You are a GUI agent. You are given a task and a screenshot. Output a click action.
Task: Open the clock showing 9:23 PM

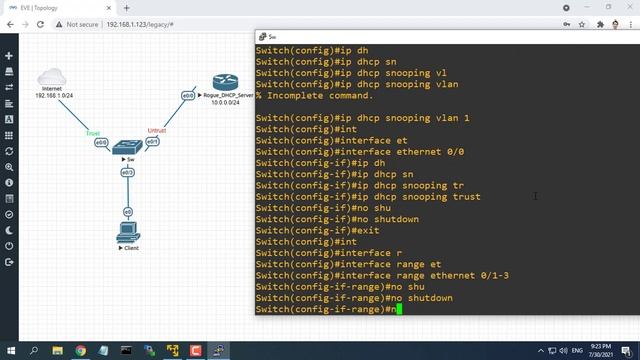pyautogui.click(x=601, y=351)
